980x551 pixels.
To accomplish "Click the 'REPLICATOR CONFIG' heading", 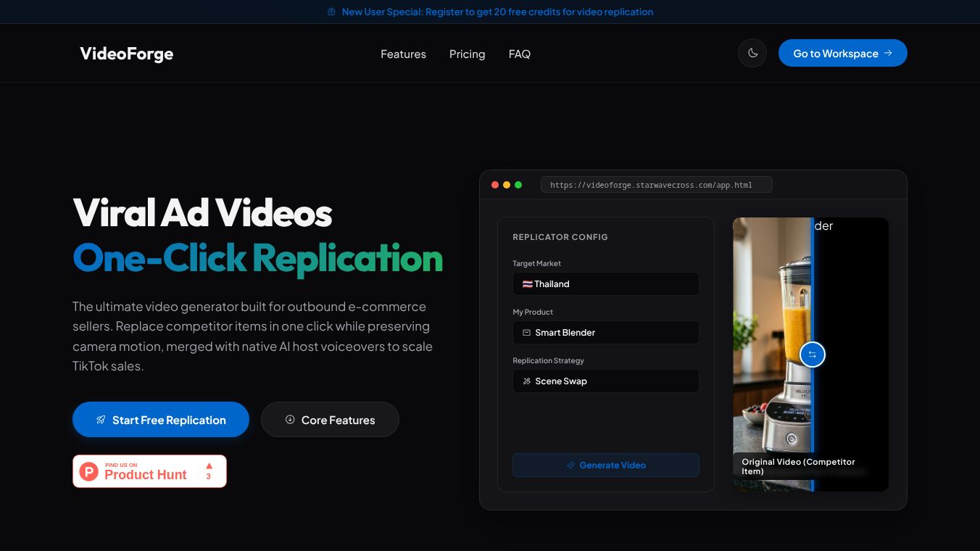I will 560,237.
